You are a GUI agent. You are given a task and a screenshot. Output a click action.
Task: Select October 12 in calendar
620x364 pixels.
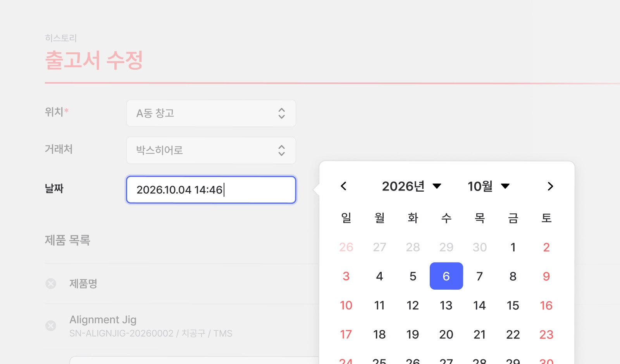coord(413,306)
